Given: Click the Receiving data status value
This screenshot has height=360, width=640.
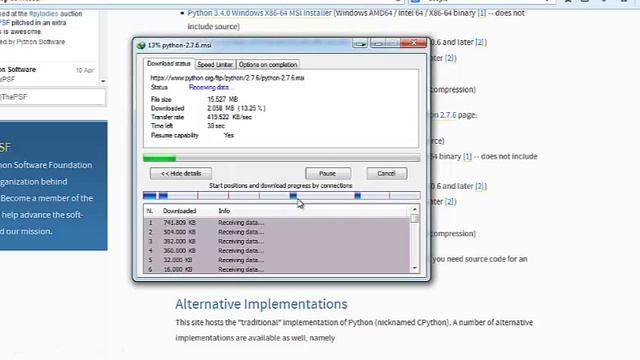Looking at the screenshot, I should tap(209, 87).
